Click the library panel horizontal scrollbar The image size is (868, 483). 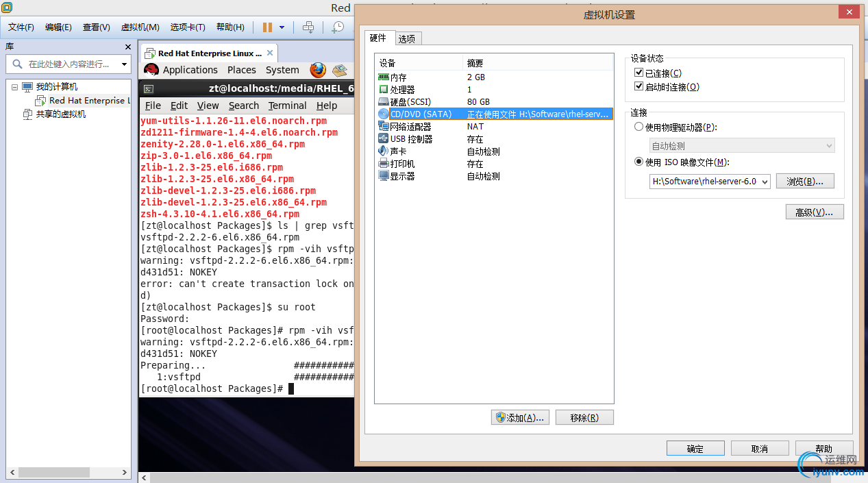69,473
